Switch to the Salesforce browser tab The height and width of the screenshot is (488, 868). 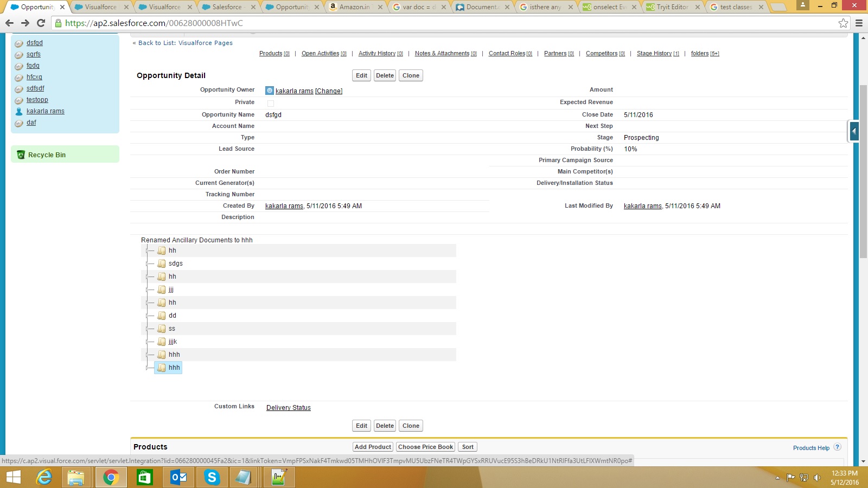pyautogui.click(x=227, y=7)
